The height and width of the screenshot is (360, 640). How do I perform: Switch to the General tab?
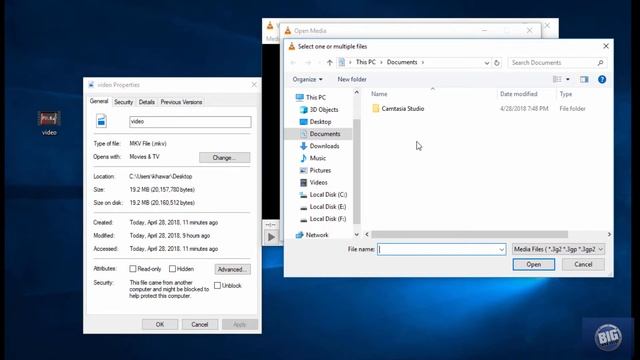coord(99,101)
